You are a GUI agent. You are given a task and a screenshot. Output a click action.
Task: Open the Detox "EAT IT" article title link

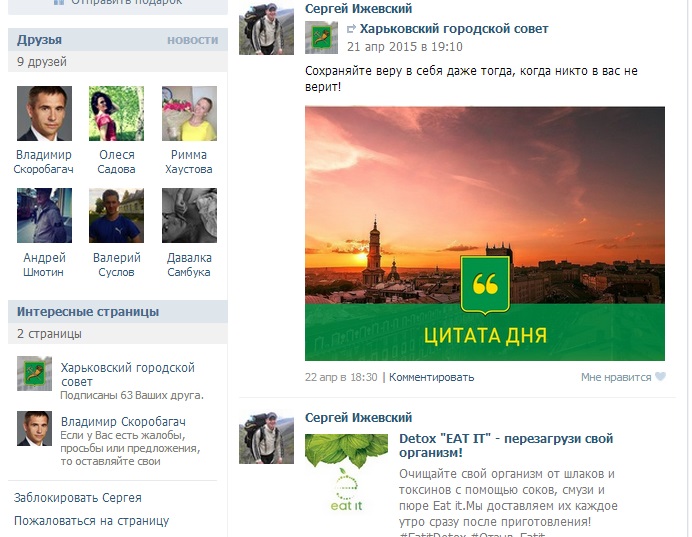coord(506,446)
